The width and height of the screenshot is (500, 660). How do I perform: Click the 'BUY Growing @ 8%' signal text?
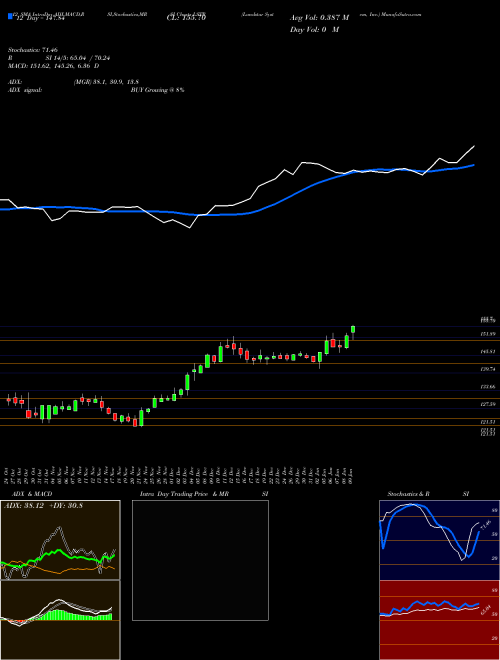pyautogui.click(x=157, y=90)
